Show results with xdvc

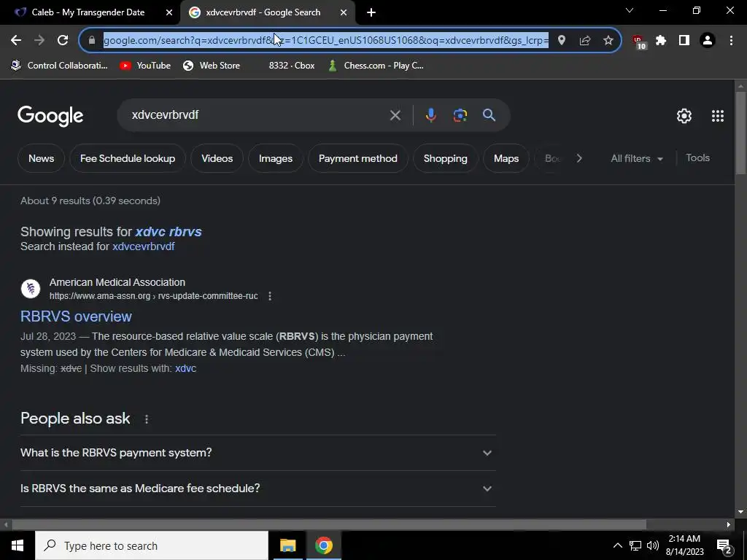pos(186,368)
